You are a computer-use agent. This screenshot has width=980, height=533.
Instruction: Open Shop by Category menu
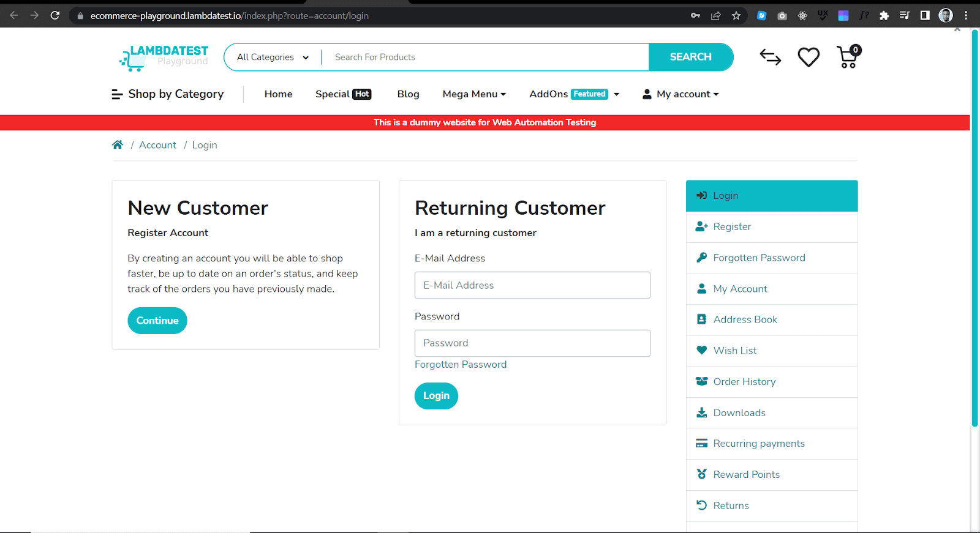168,94
